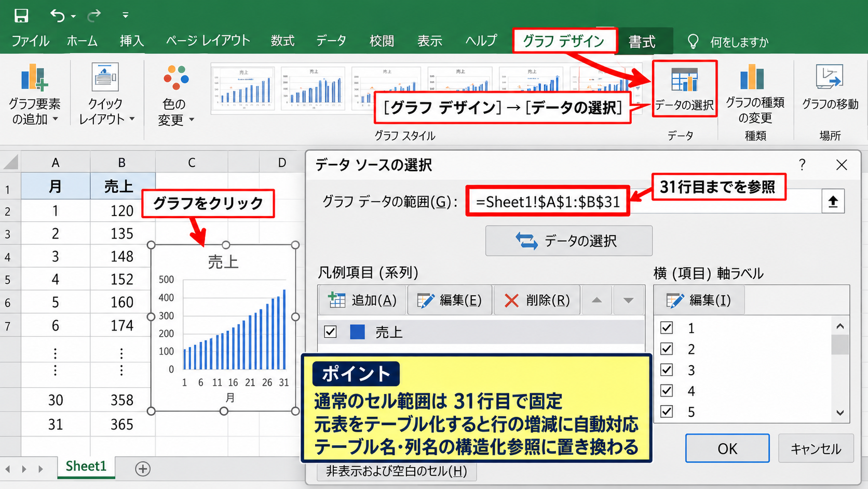Click the move series down arrow
The width and height of the screenshot is (868, 489).
click(x=628, y=300)
